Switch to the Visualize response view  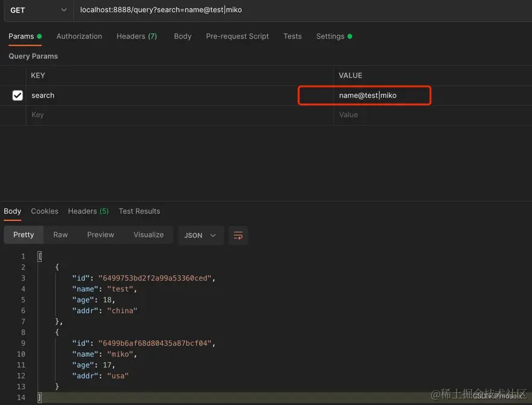[x=148, y=235]
